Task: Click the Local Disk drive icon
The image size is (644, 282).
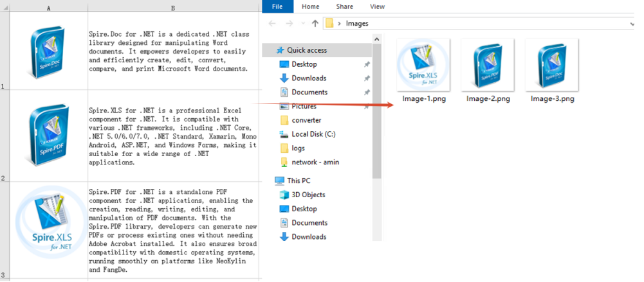Action: (x=284, y=134)
